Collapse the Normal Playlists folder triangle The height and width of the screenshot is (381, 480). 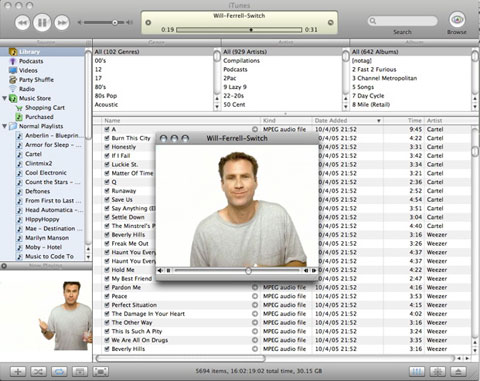(x=4, y=126)
